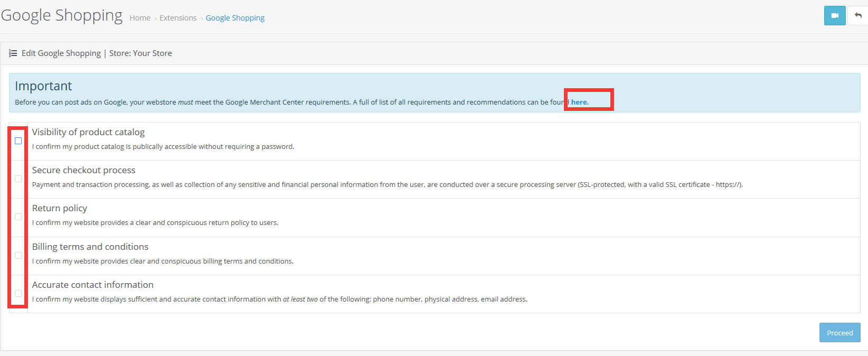
Task: Go to the Extensions breadcrumb
Action: click(178, 18)
